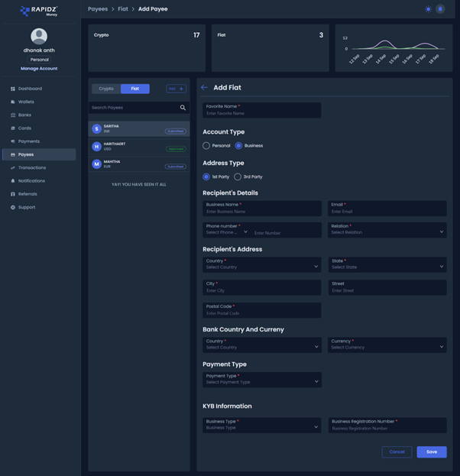Image resolution: width=460 pixels, height=476 pixels.
Task: Open Recipient's Address Country dropdown
Action: coord(262,264)
